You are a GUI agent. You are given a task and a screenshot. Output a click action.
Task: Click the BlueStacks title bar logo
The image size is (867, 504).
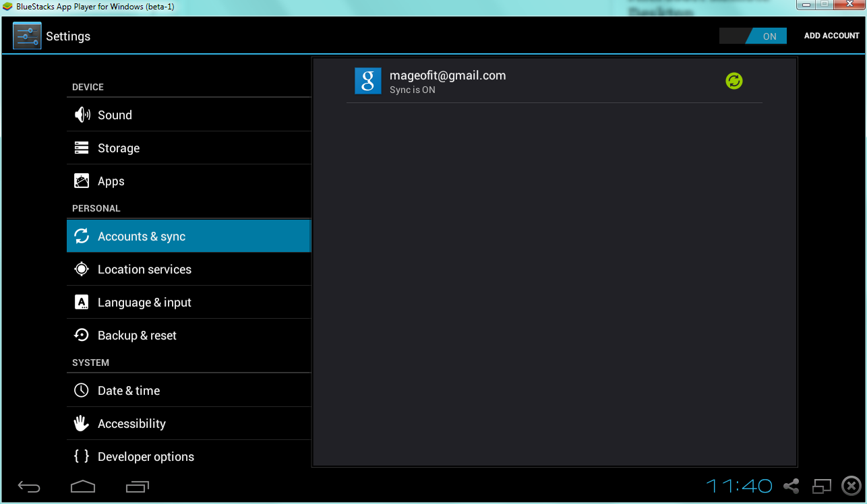pos(7,7)
